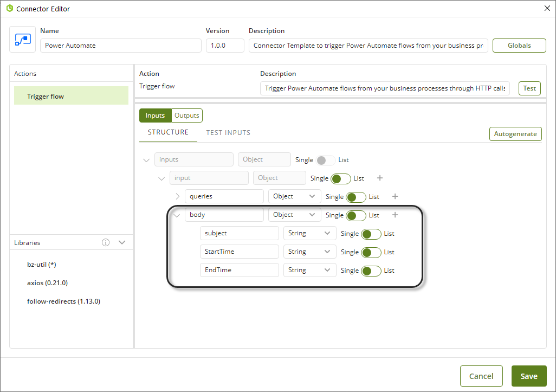Select the axios (0.21.0) library
Image resolution: width=556 pixels, height=392 pixels.
pos(48,282)
